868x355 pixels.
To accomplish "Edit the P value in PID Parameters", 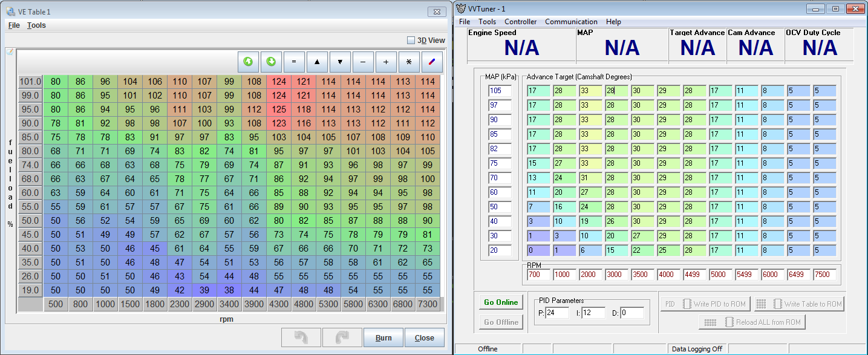I will (557, 313).
